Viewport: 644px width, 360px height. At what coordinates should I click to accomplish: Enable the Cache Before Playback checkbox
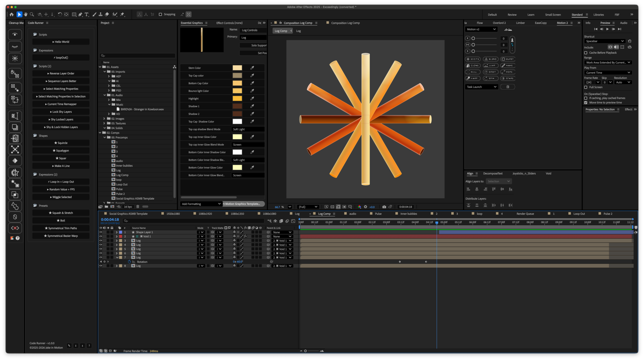pos(586,53)
